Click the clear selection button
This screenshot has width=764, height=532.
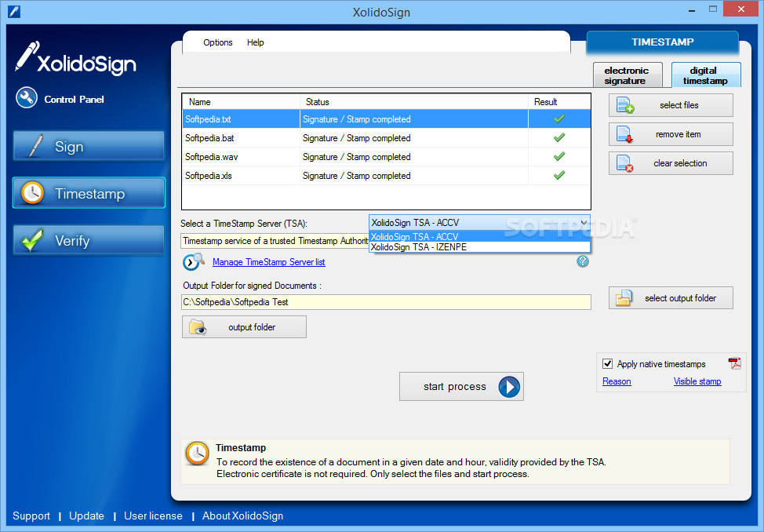point(671,163)
